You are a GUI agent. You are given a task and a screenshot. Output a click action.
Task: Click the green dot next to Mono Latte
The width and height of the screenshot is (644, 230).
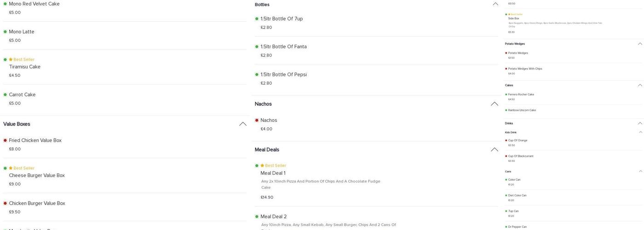5,32
